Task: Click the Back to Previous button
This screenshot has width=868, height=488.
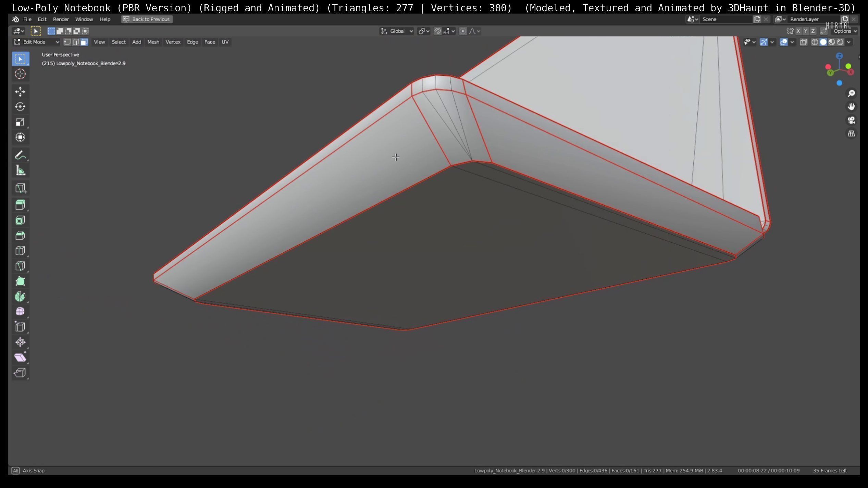Action: click(x=147, y=20)
